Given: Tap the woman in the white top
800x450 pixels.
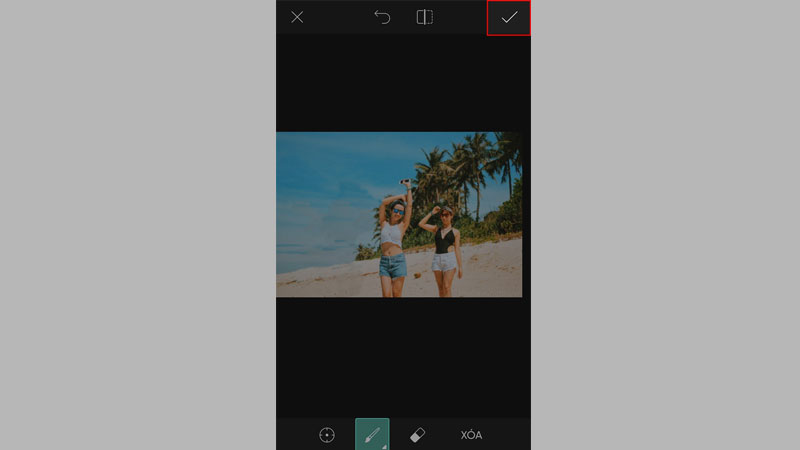Looking at the screenshot, I should [392, 235].
